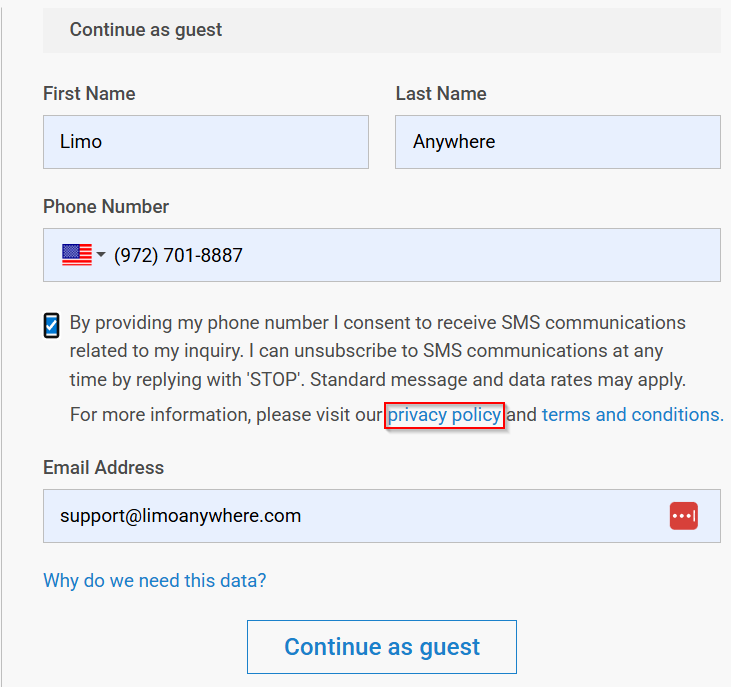Open the privacy policy link
The height and width of the screenshot is (687, 731).
tap(445, 415)
